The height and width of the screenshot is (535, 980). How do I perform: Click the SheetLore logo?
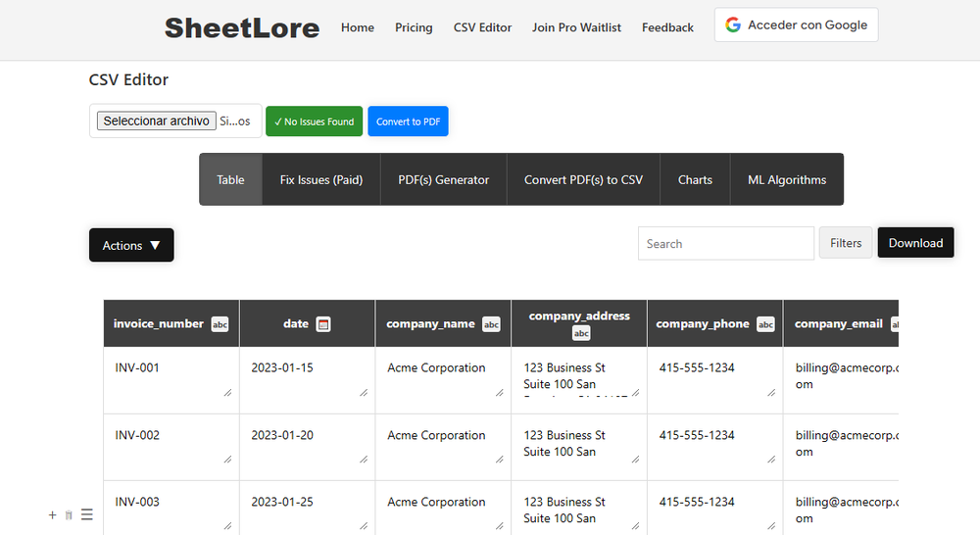point(242,28)
